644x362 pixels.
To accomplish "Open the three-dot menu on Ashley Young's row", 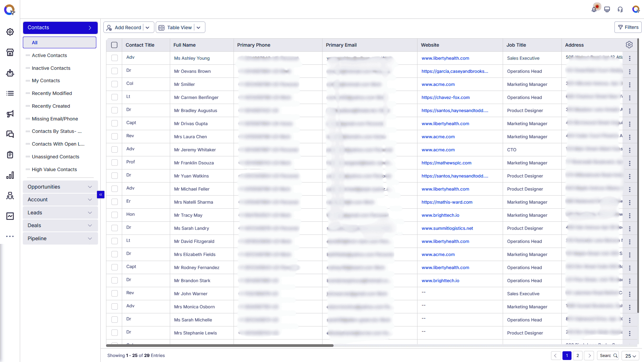I will point(630,58).
